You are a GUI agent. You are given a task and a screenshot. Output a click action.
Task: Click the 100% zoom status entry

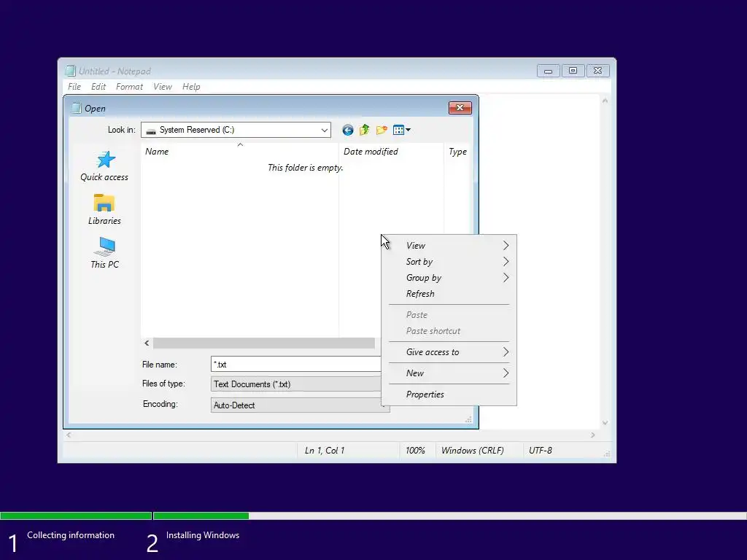coord(415,451)
